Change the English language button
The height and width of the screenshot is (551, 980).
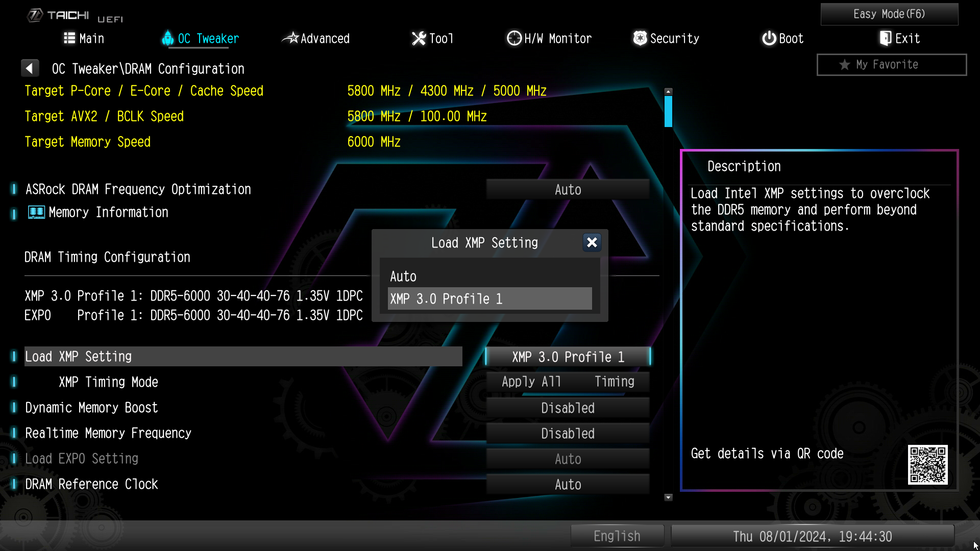(617, 536)
